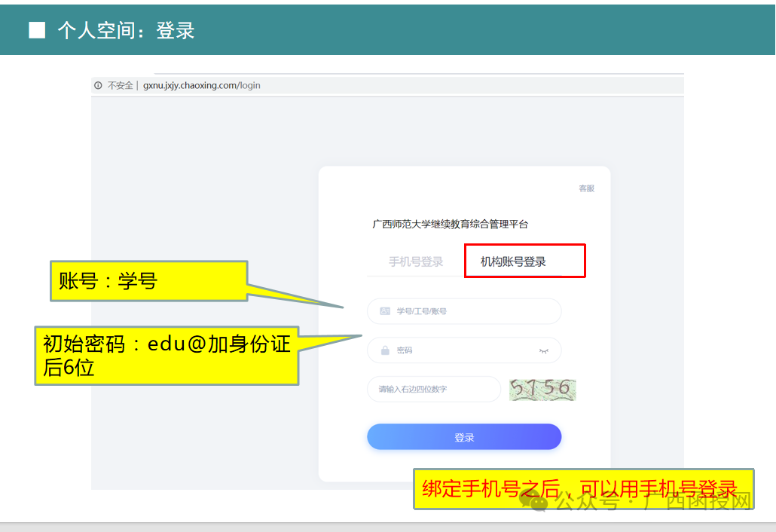Click the gxnu.jxjy.chaoxing.com address bar

[200, 85]
